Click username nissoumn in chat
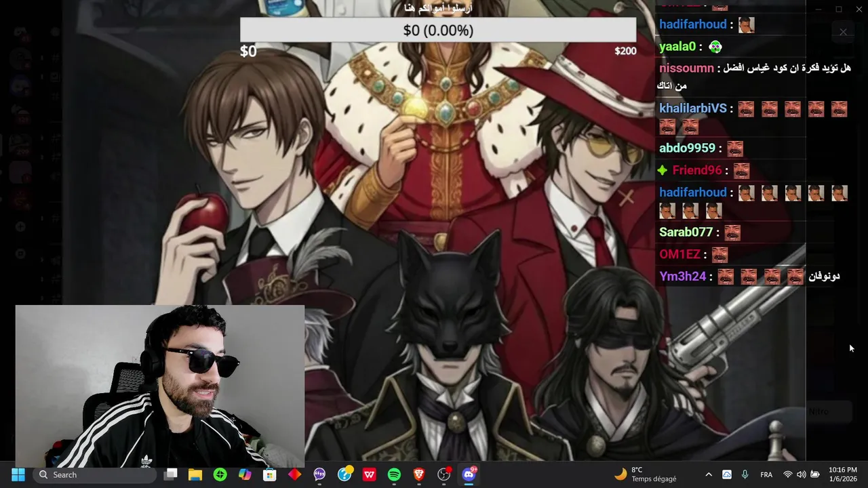This screenshot has width=868, height=488. [x=686, y=68]
